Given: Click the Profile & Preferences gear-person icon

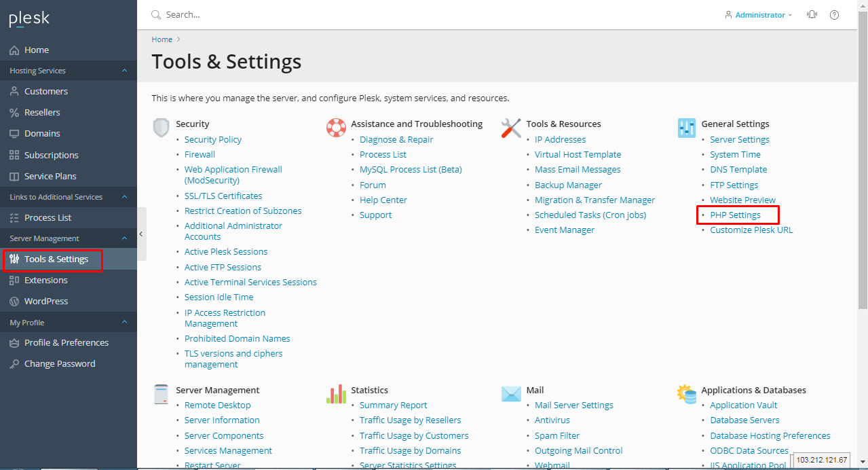Looking at the screenshot, I should click(14, 343).
